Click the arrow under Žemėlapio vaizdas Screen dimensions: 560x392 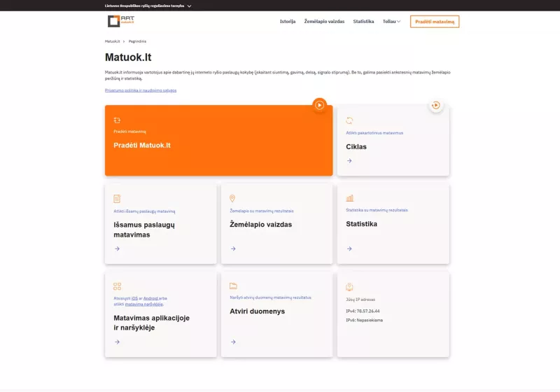pyautogui.click(x=233, y=248)
